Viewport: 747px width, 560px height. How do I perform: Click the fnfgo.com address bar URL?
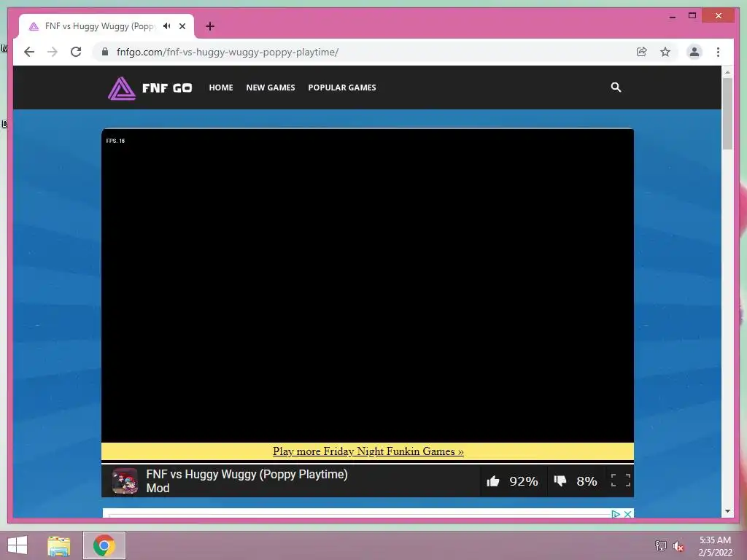228,52
